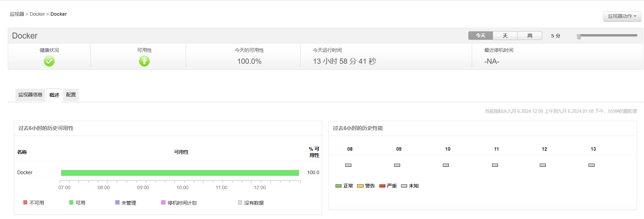This screenshot has height=219, width=644.
Task: Click the granularity slider handle
Action: (x=579, y=36)
